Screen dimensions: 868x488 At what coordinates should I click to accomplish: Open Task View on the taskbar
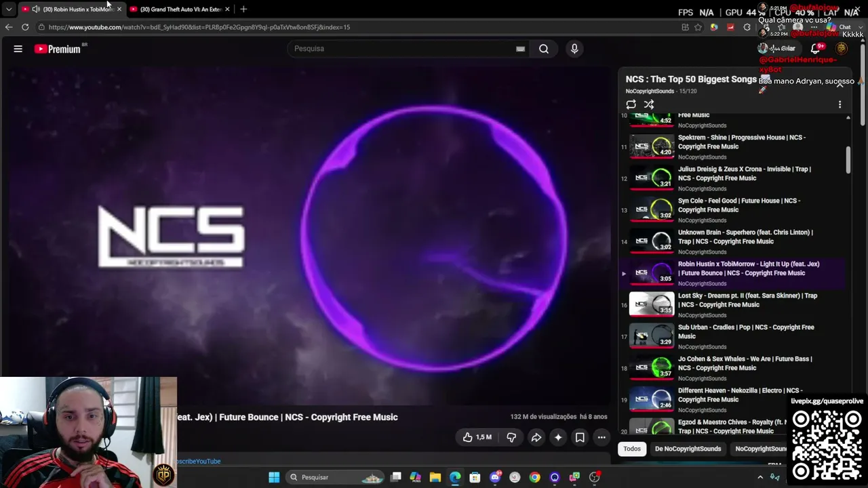pos(396,477)
